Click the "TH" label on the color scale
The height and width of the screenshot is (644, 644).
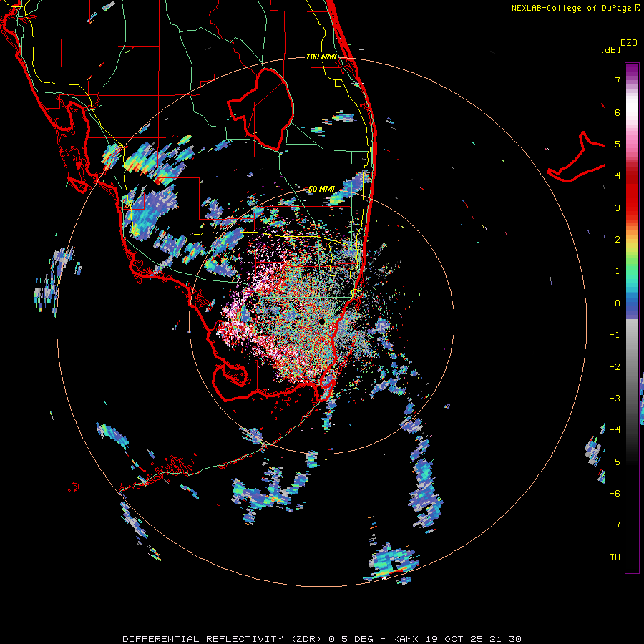(615, 557)
